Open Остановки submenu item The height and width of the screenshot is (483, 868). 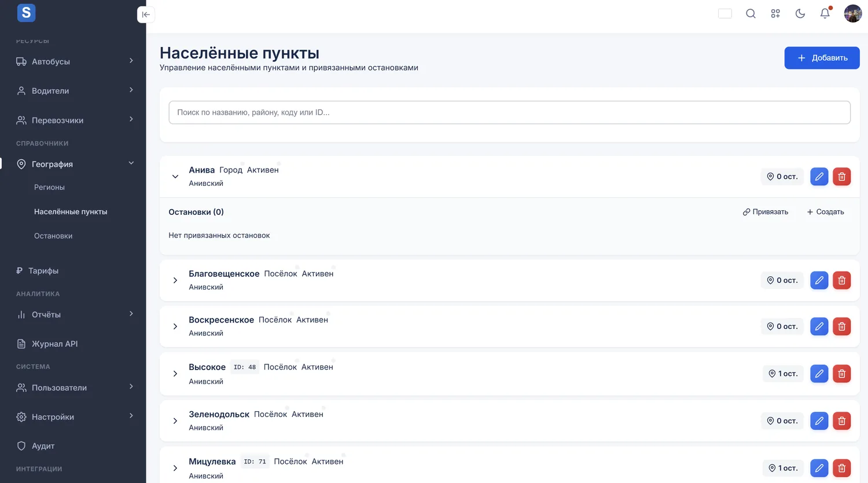(53, 236)
